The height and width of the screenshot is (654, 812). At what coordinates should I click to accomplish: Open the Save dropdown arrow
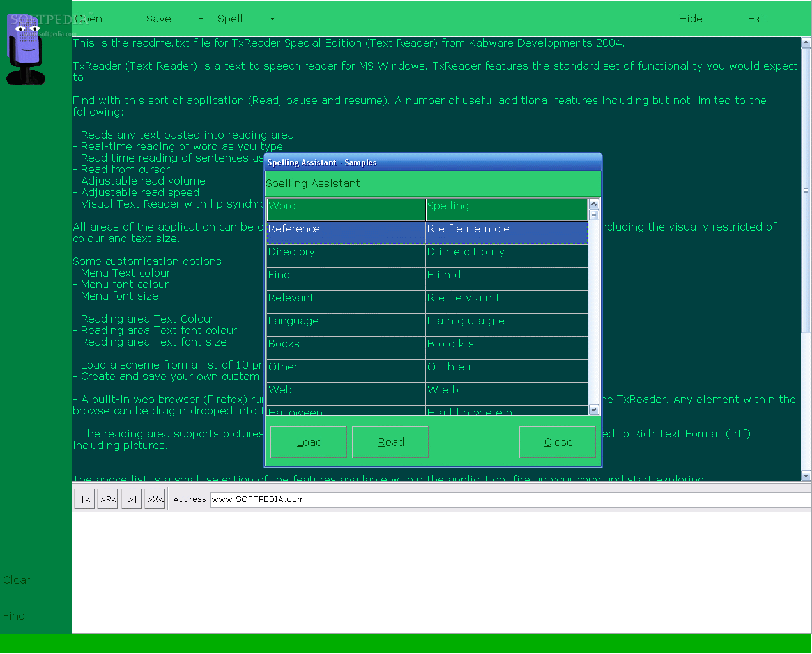[201, 19]
